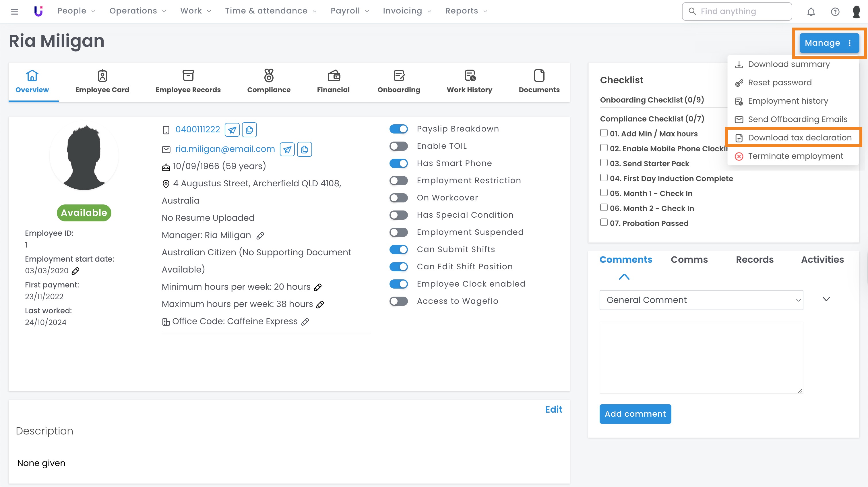Viewport: 868px width, 487px height.
Task: Edit the Office Code pencil icon
Action: pyautogui.click(x=305, y=322)
